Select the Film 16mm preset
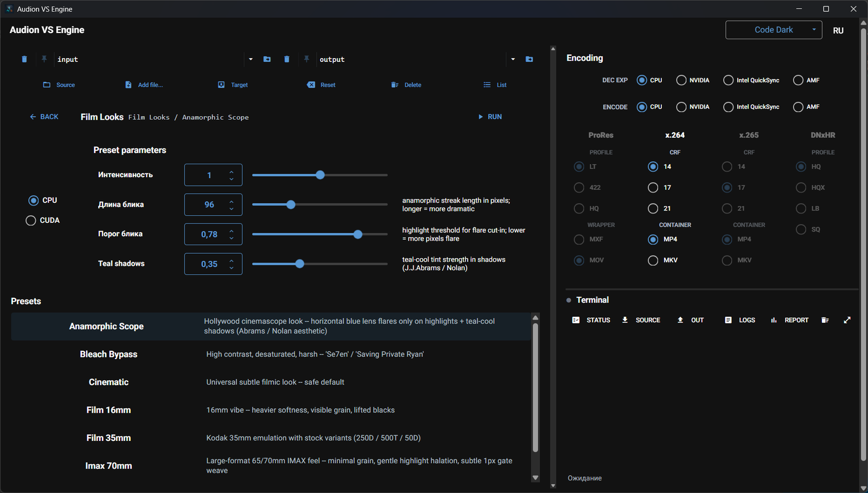Image resolution: width=868 pixels, height=493 pixels. coord(271,410)
